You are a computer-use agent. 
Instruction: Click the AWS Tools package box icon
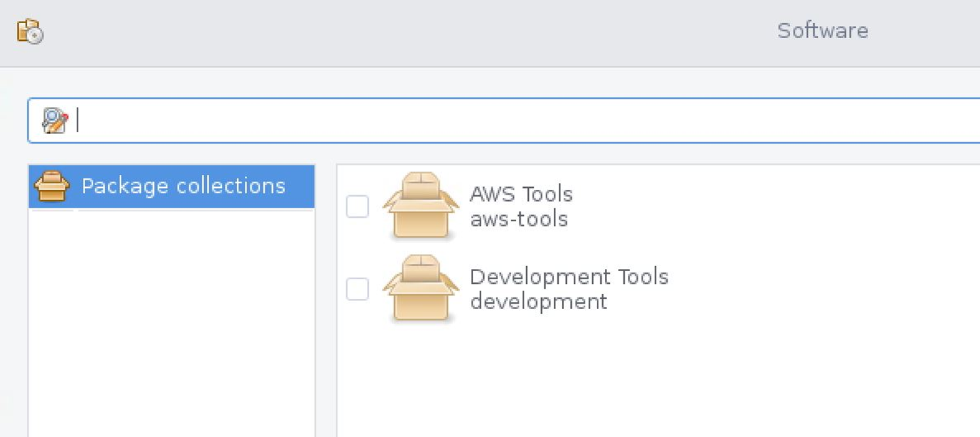point(421,206)
